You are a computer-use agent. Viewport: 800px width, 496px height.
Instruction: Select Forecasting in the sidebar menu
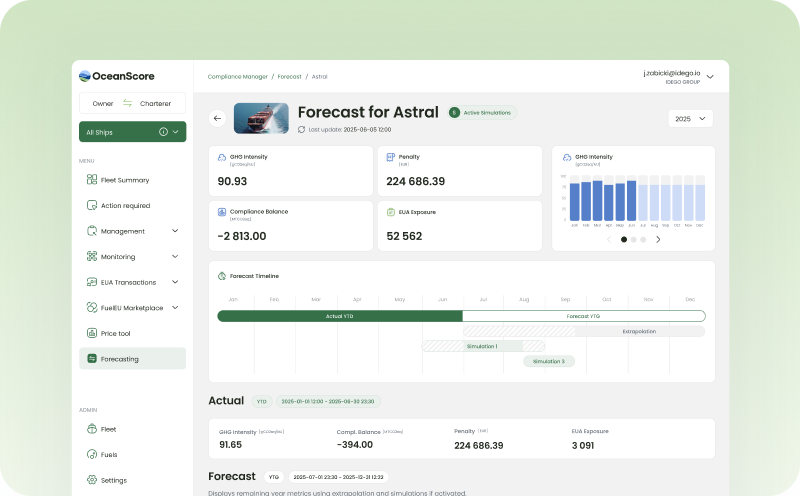132,358
